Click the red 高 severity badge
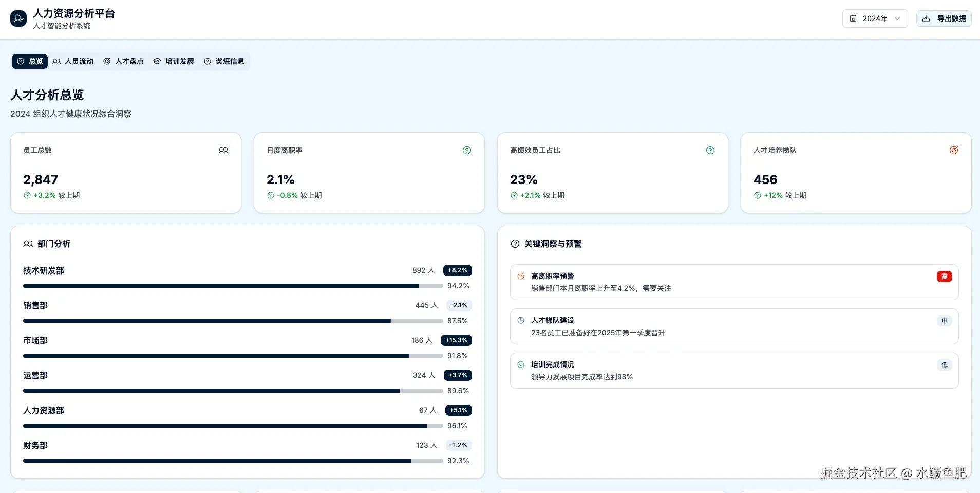 pos(944,277)
